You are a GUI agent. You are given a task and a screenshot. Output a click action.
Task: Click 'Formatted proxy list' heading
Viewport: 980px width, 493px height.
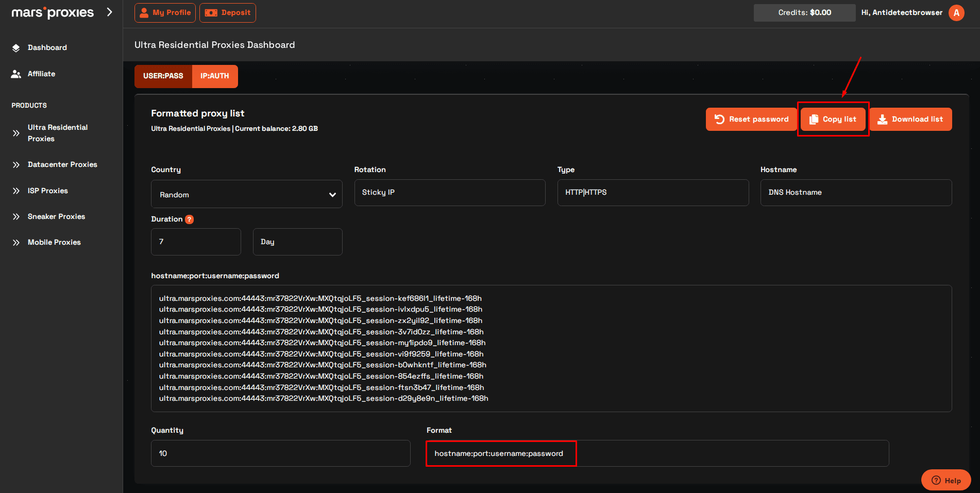pyautogui.click(x=197, y=113)
